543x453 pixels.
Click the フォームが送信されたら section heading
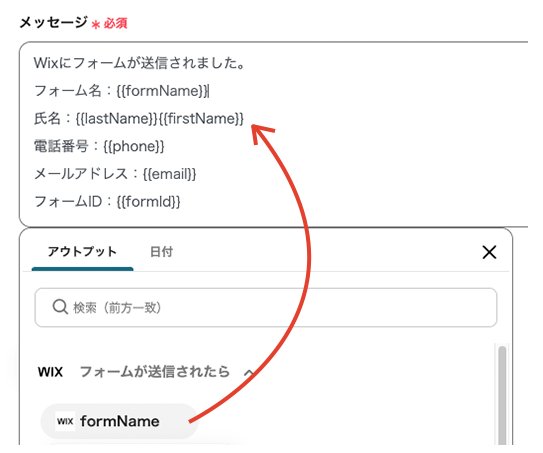(155, 372)
